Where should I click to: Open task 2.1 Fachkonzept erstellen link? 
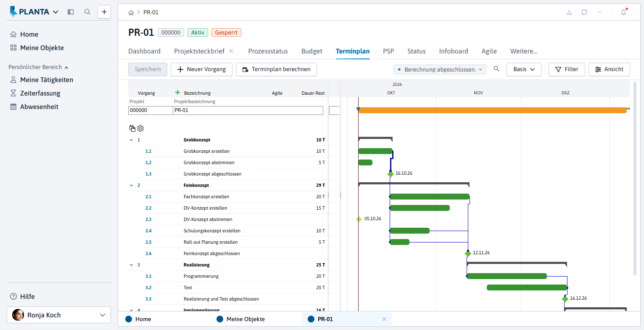[148, 197]
